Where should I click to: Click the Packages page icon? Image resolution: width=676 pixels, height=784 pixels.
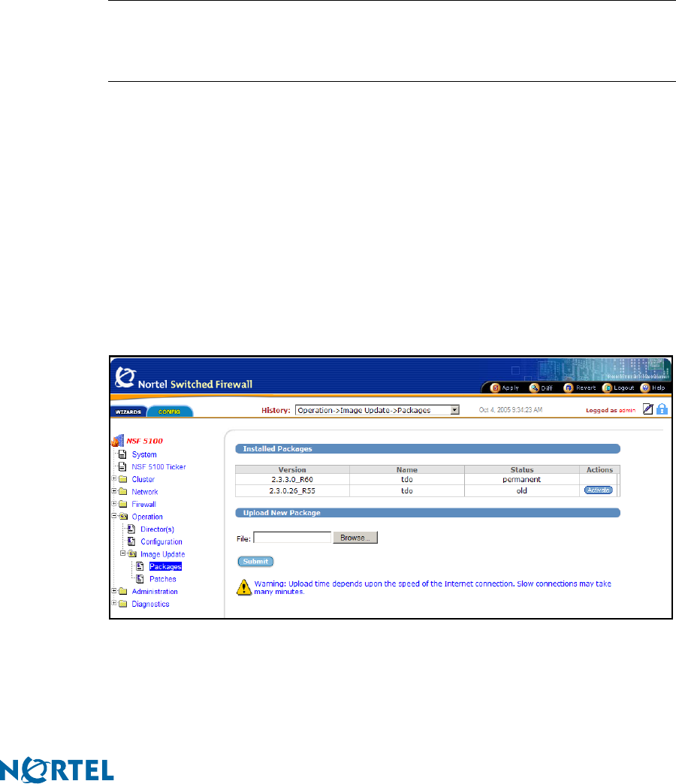140,566
